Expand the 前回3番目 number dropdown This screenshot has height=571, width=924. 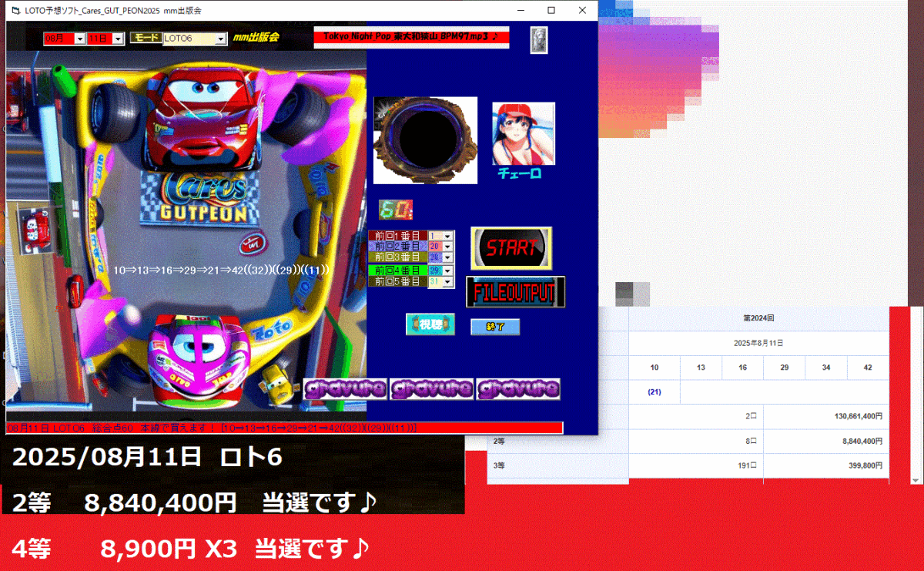click(447, 257)
